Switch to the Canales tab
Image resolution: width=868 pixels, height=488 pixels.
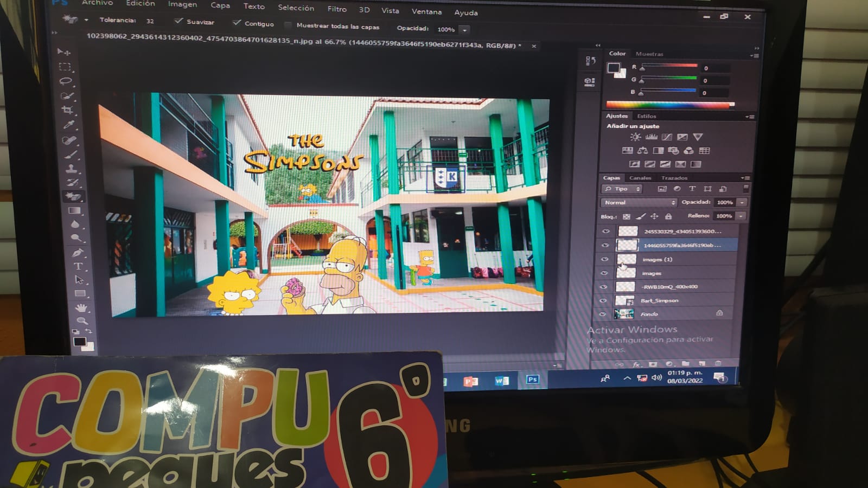640,178
